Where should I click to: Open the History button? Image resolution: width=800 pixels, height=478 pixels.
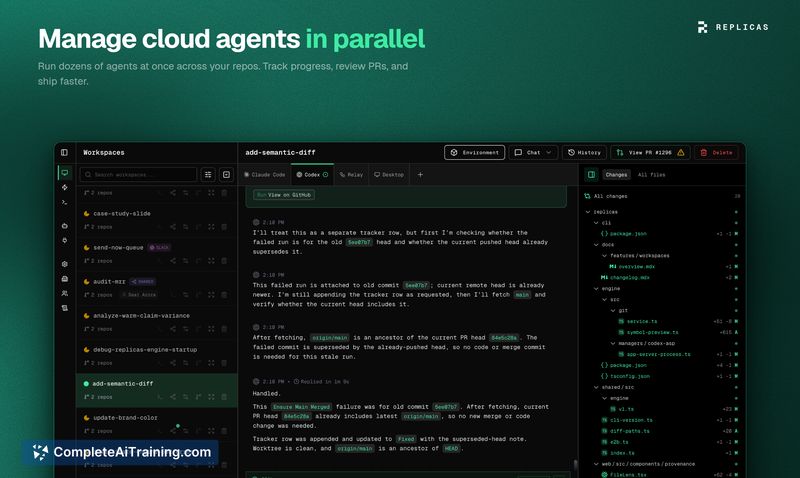[x=584, y=153]
